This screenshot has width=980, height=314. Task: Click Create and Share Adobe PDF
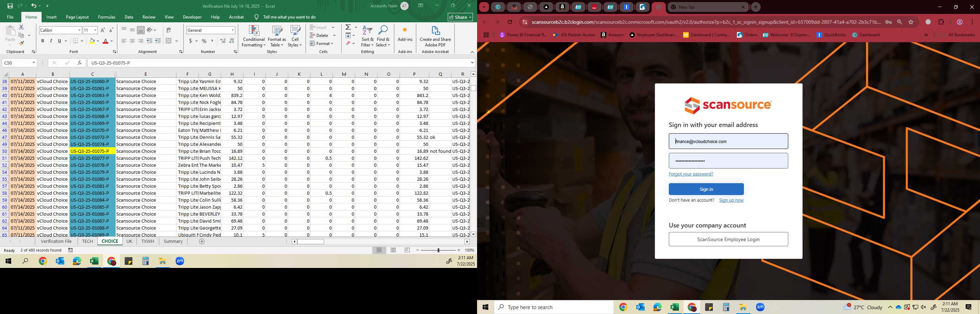pos(435,36)
